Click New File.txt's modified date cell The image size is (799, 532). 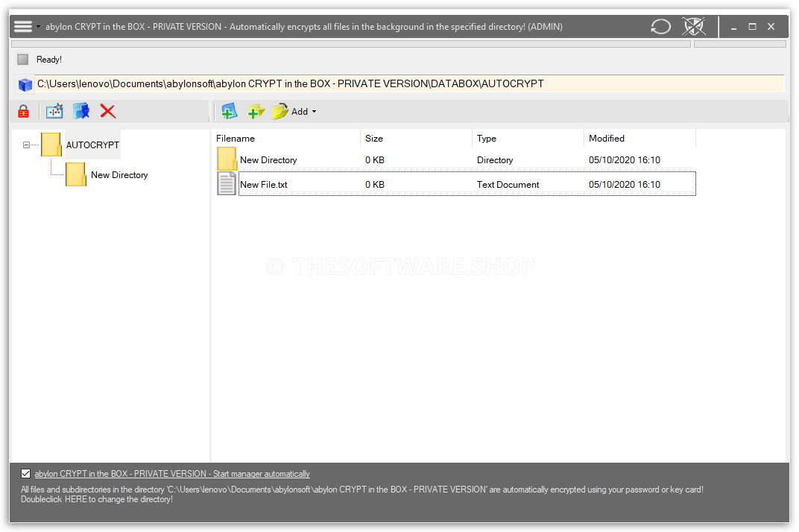pyautogui.click(x=625, y=185)
